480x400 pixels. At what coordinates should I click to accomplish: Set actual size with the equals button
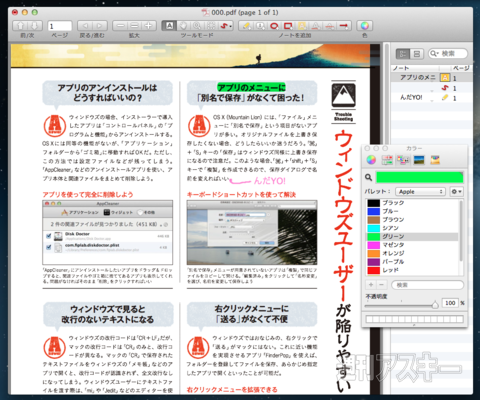pos(134,26)
